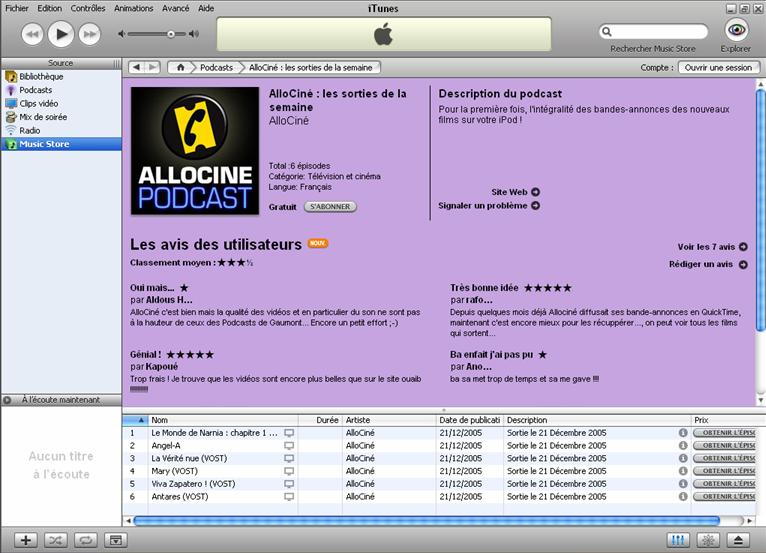Click the store back navigation arrow
The height and width of the screenshot is (553, 766).
(x=137, y=67)
